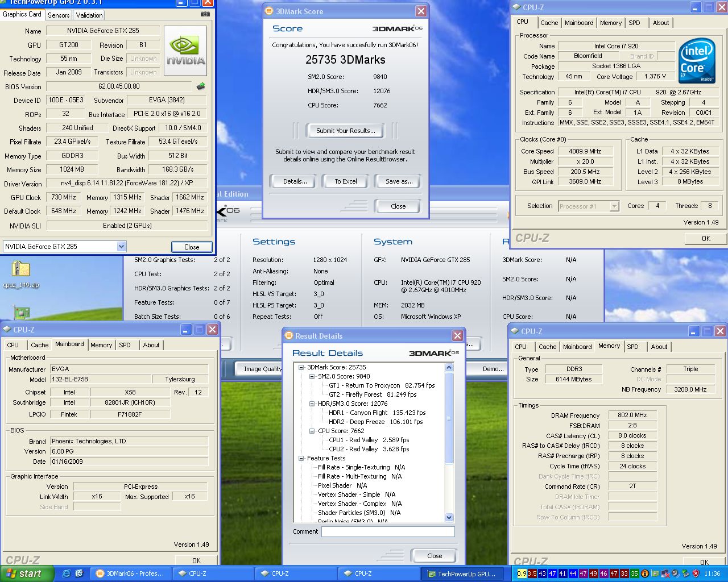Screen dimensions: 728x582
Task: Click the Result Details window title icon
Action: click(289, 335)
